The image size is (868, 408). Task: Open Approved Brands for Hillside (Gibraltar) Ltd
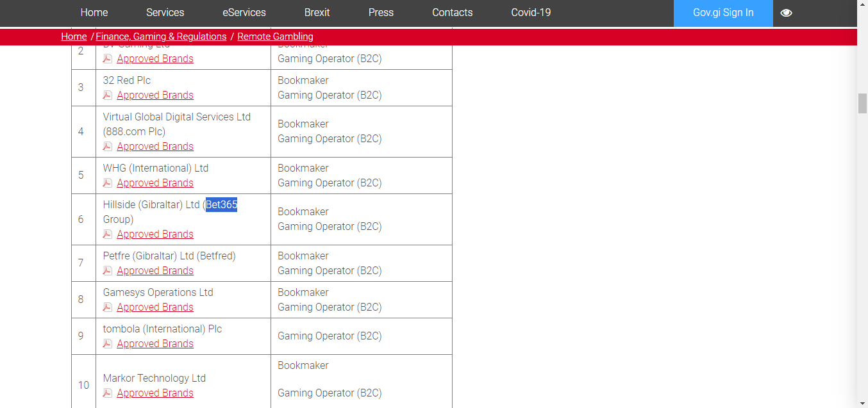pyautogui.click(x=155, y=234)
